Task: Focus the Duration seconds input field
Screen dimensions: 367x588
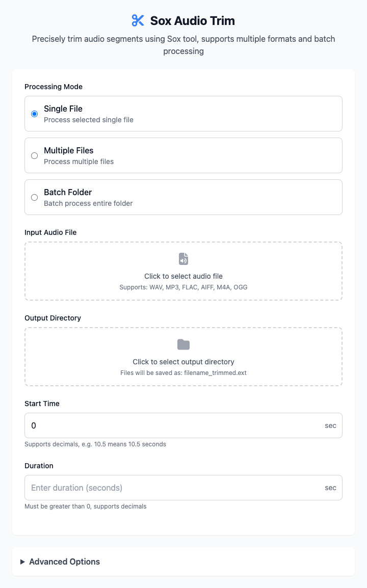Action: click(x=183, y=488)
